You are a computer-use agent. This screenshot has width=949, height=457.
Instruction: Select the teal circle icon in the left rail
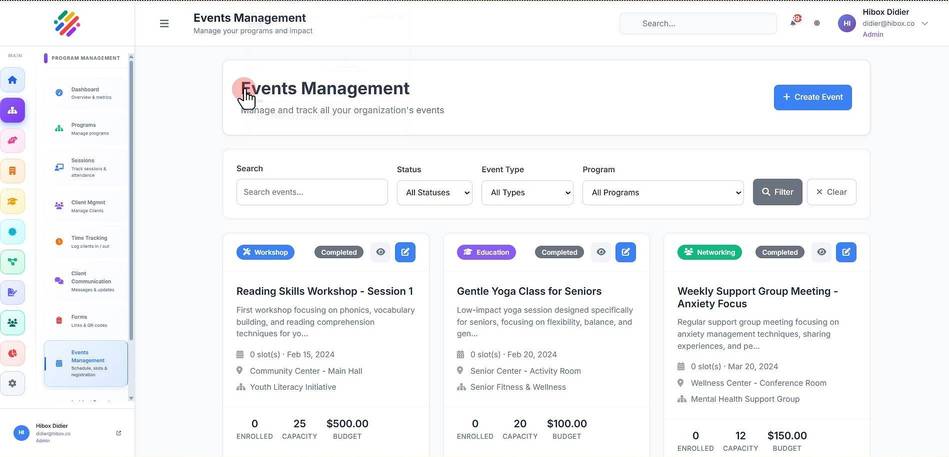(12, 232)
